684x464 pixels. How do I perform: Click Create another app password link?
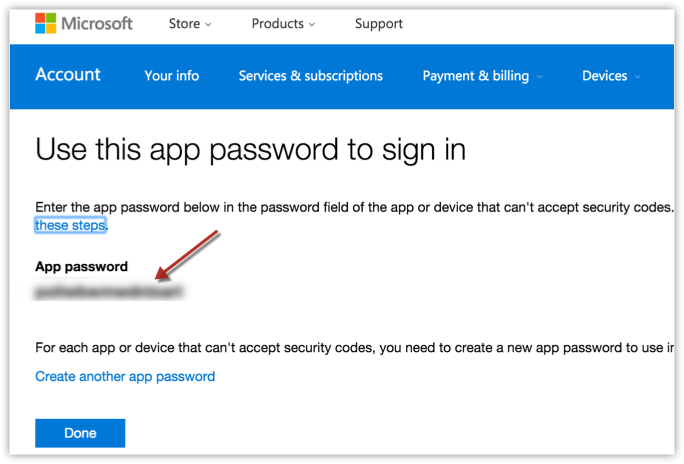click(x=125, y=377)
